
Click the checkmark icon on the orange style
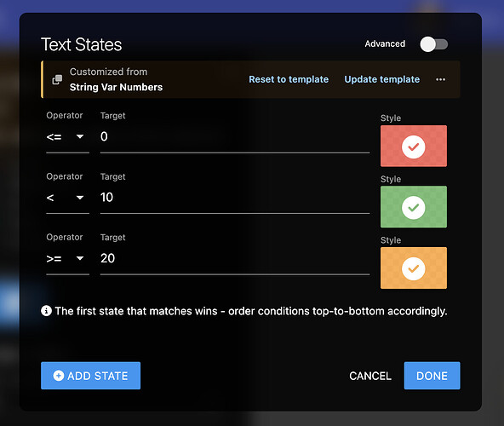click(414, 268)
